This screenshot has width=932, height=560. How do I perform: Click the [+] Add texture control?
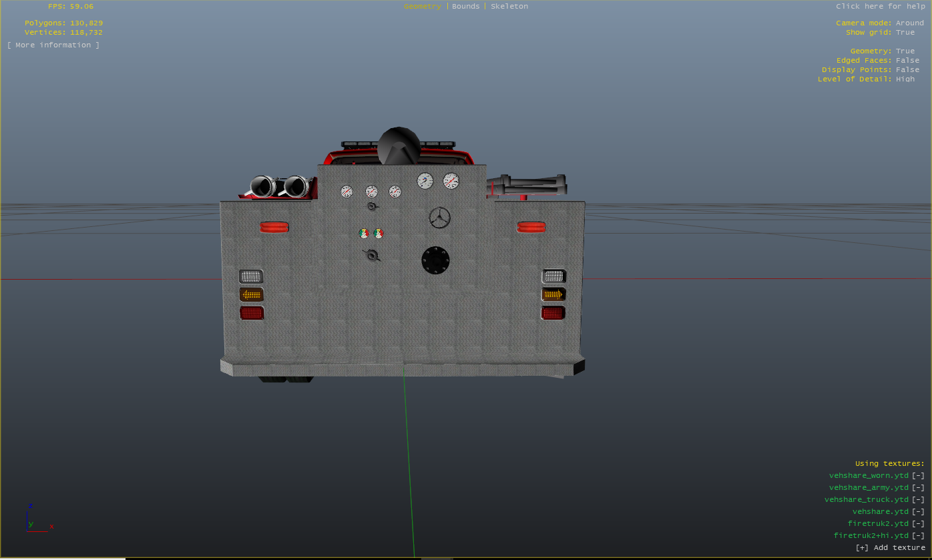[x=890, y=548]
